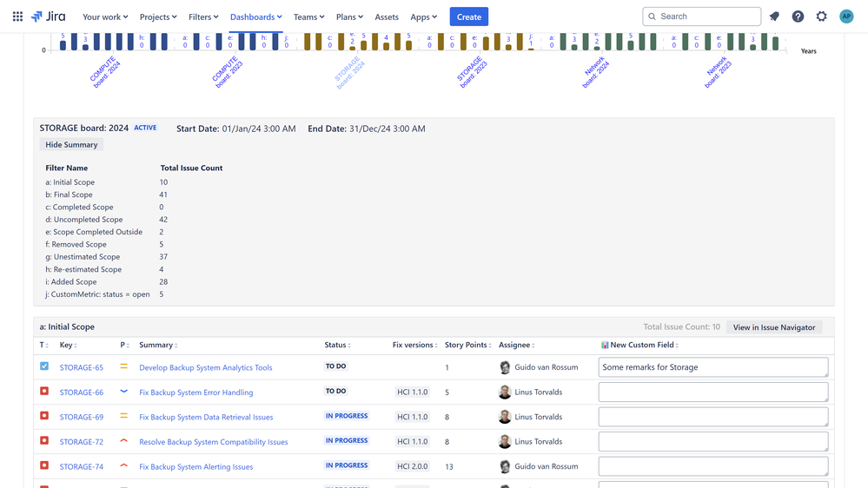Sort table by Summary column
Image resolution: width=868 pixels, height=488 pixels.
point(158,345)
